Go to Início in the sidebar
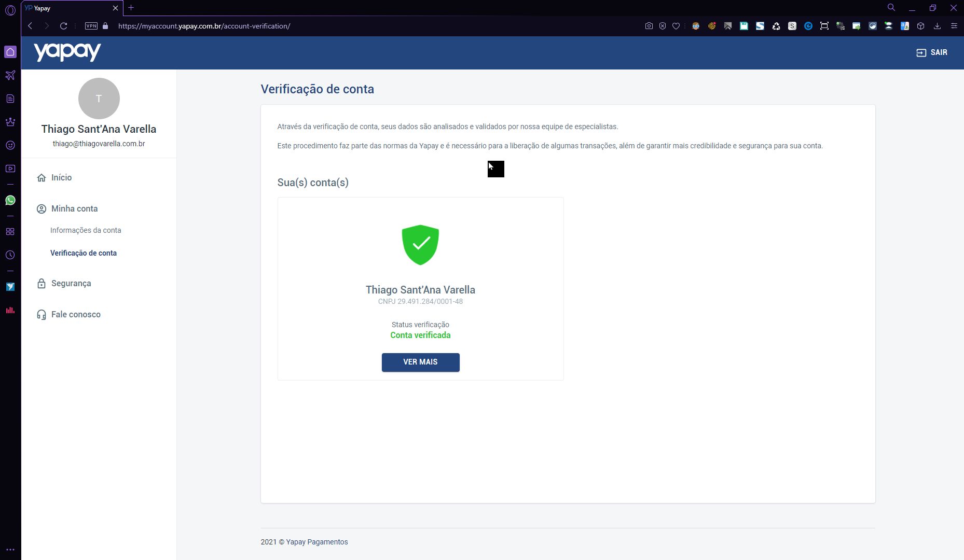Viewport: 964px width, 560px height. pyautogui.click(x=61, y=178)
